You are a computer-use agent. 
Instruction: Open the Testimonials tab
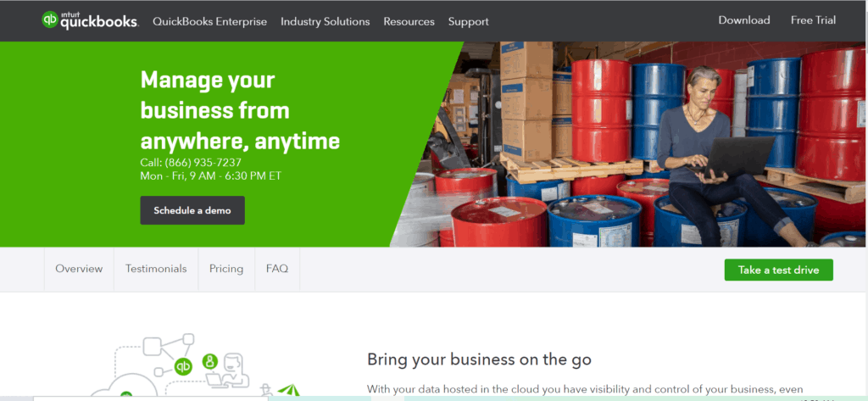156,270
